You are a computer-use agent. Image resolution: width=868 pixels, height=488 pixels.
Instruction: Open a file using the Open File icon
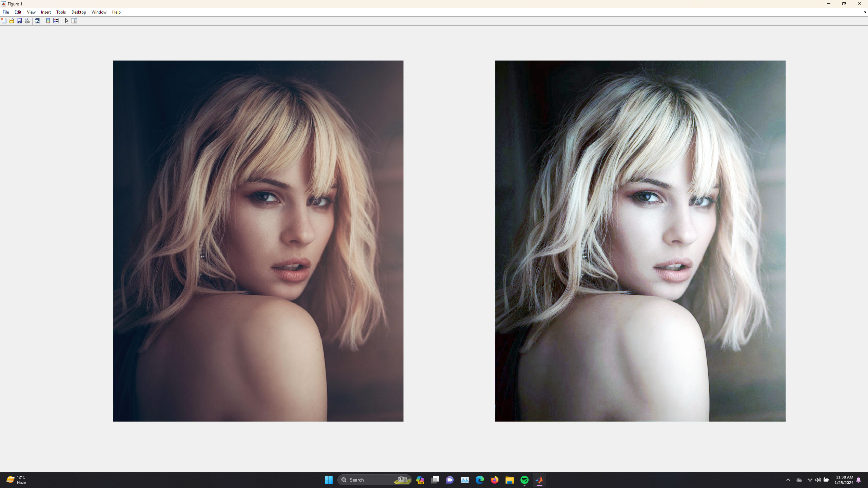pos(11,21)
